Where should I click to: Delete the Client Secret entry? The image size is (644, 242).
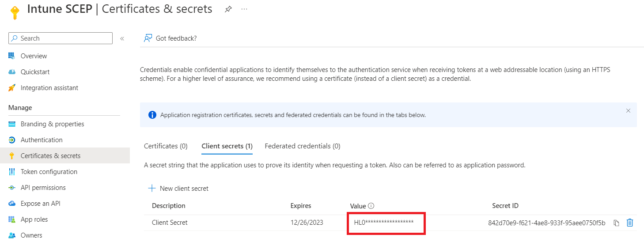coord(630,223)
